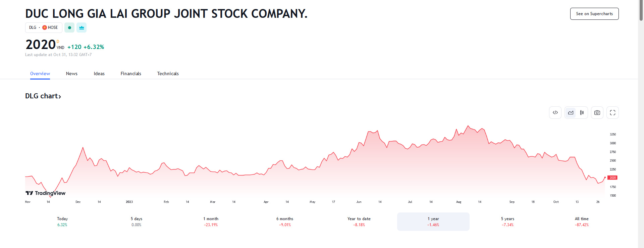Open the News tab
This screenshot has width=644, height=248.
[72, 73]
